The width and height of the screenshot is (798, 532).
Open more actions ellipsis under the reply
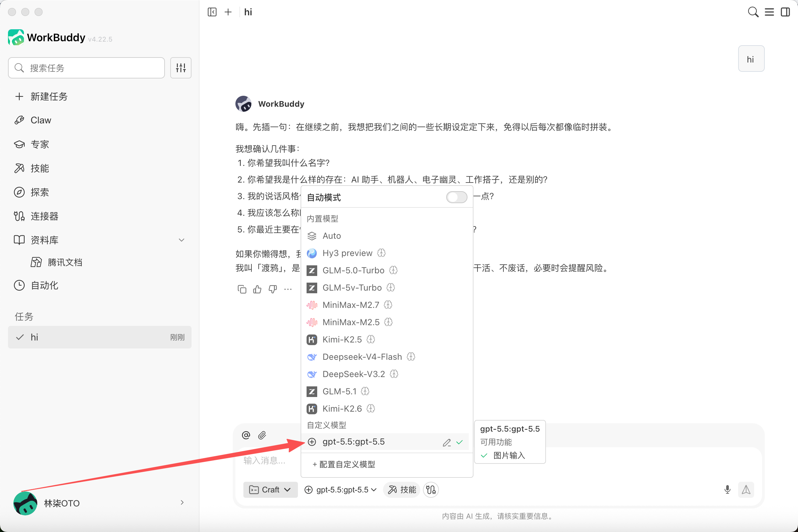click(x=288, y=289)
